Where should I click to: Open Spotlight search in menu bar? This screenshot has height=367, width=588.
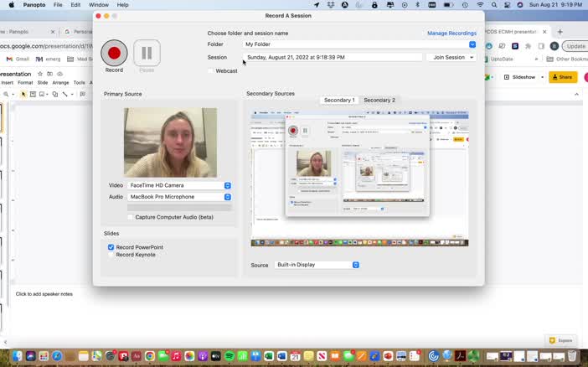(x=494, y=5)
